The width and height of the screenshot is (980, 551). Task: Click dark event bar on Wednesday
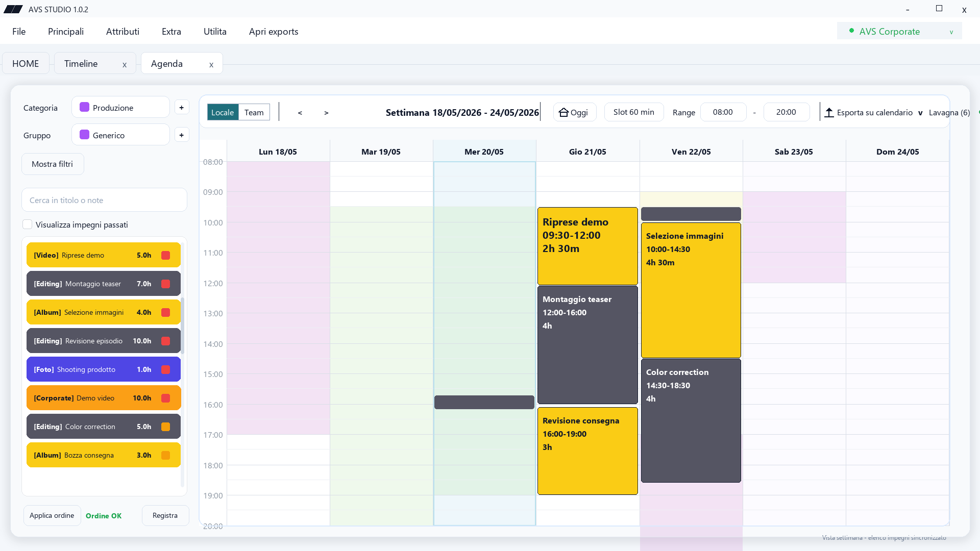(x=484, y=402)
